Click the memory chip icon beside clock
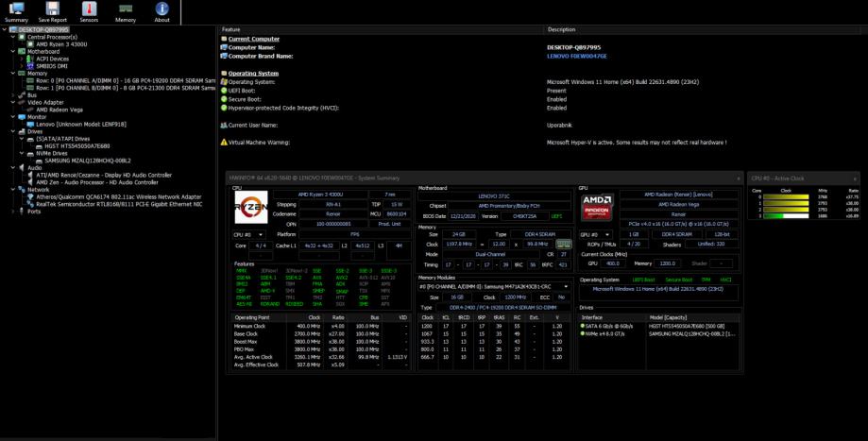Viewport: 868px width, 441px height. point(564,244)
